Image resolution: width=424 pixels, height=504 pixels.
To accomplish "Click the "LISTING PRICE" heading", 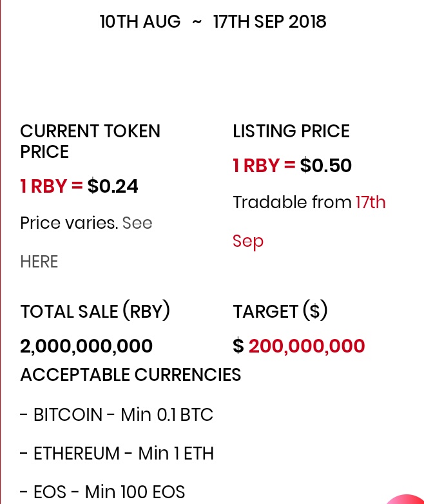I will tap(291, 131).
